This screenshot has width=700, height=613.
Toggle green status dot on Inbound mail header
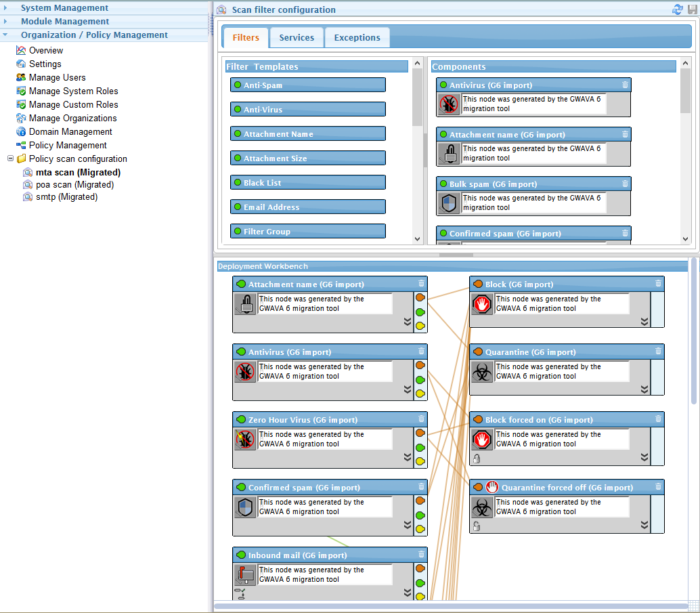coord(241,555)
